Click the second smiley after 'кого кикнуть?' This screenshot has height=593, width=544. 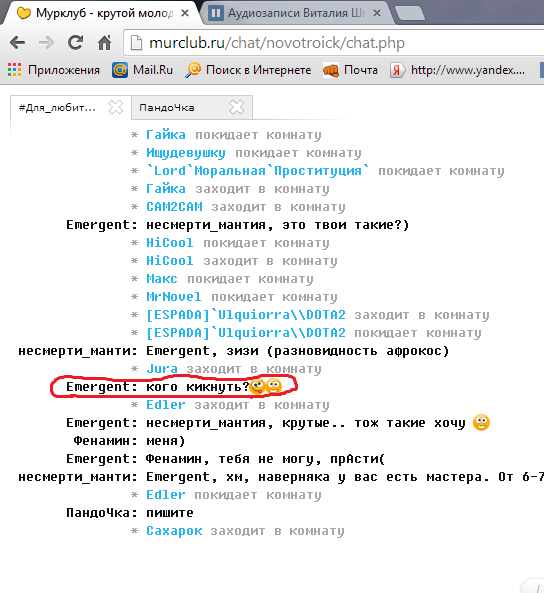click(274, 386)
